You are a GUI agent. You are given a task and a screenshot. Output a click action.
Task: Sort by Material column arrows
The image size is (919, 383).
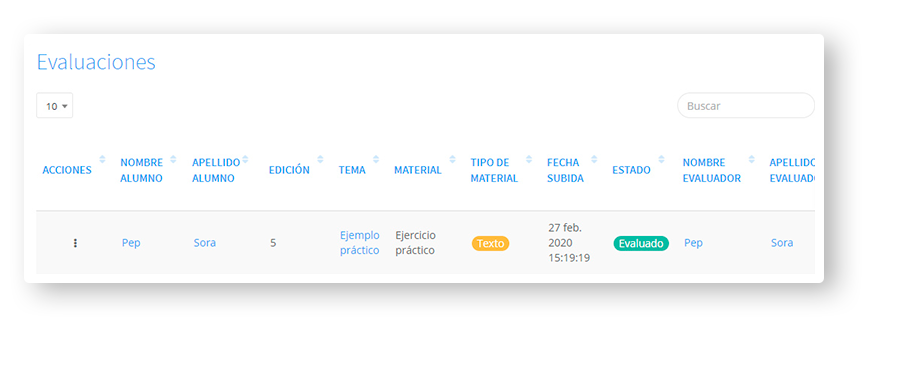pos(452,159)
